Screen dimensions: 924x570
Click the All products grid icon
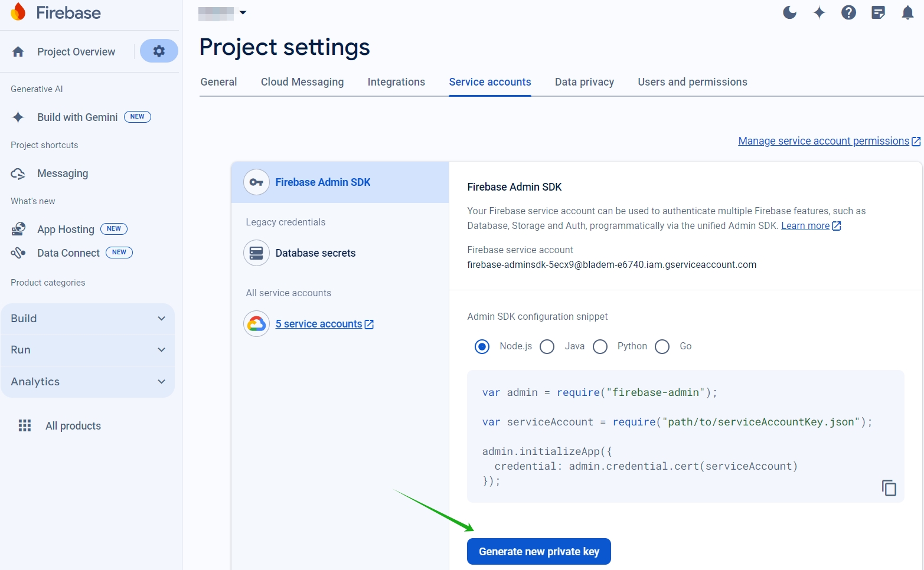(x=25, y=425)
